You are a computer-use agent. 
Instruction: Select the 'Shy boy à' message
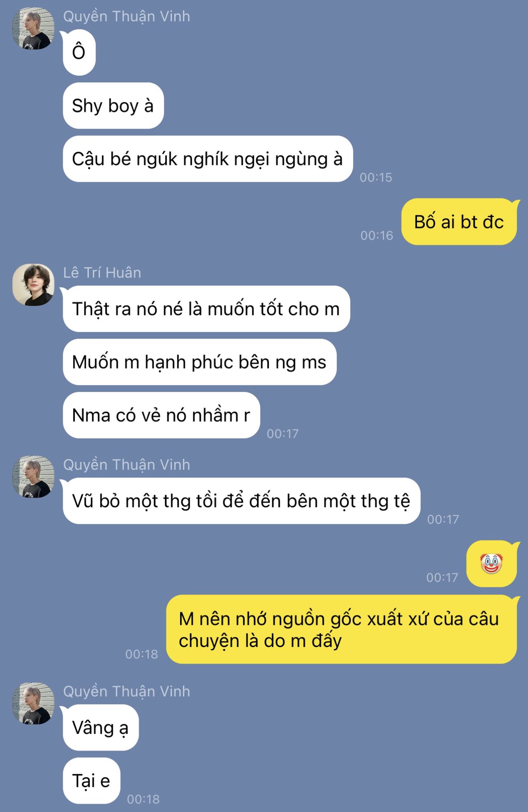point(113,106)
